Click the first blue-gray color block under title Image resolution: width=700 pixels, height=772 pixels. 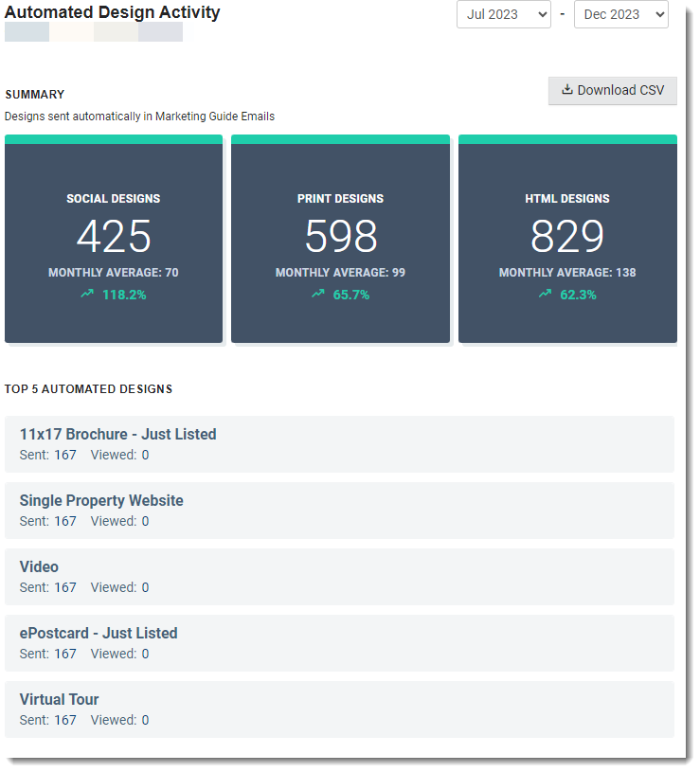27,32
